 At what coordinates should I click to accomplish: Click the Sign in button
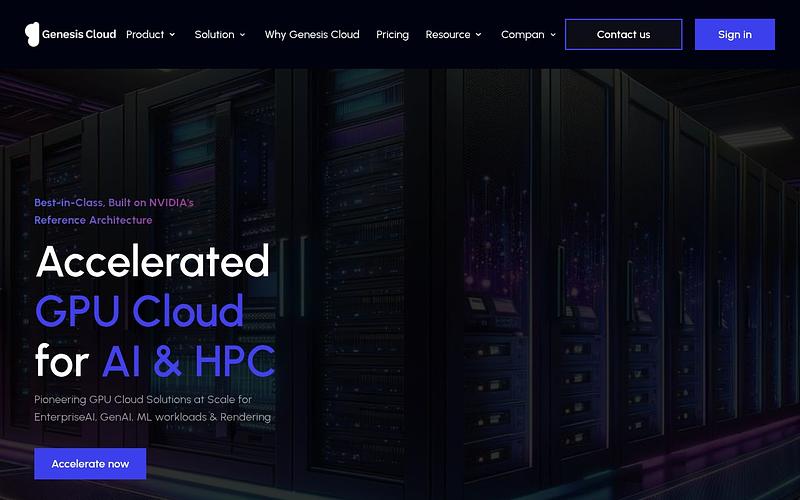point(735,34)
